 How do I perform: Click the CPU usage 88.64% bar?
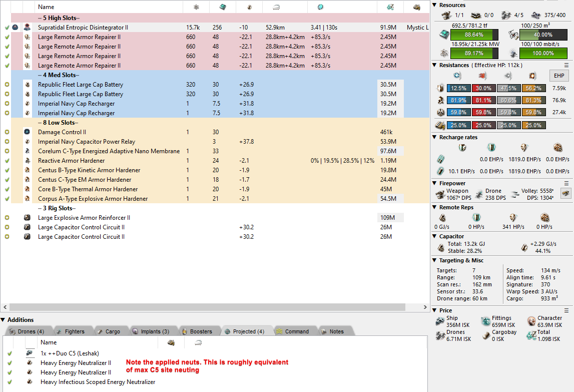click(x=474, y=35)
